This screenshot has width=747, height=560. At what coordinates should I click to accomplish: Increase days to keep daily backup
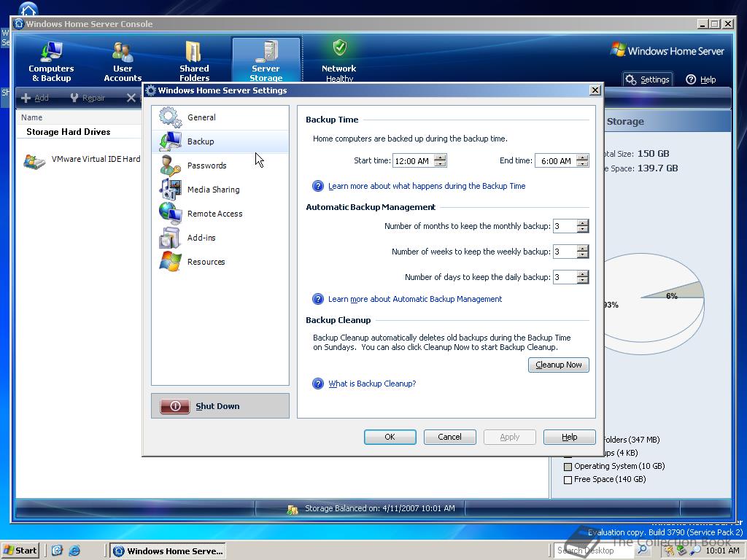coord(583,274)
